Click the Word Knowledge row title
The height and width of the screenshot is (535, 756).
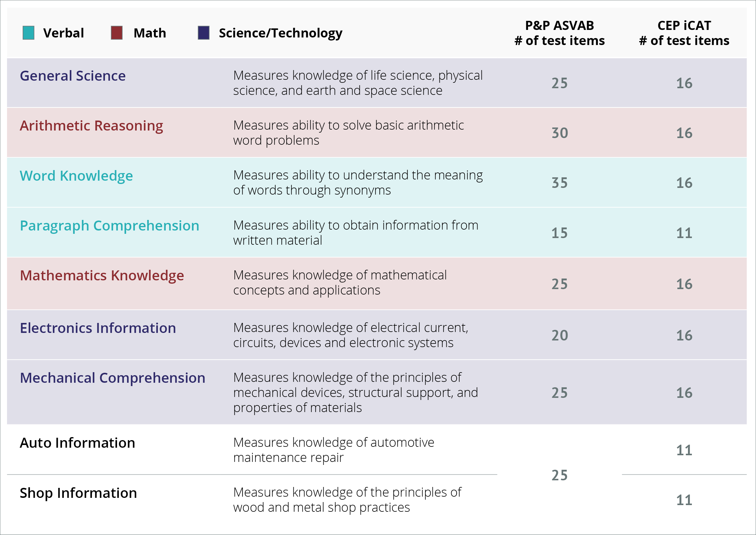[x=76, y=176]
